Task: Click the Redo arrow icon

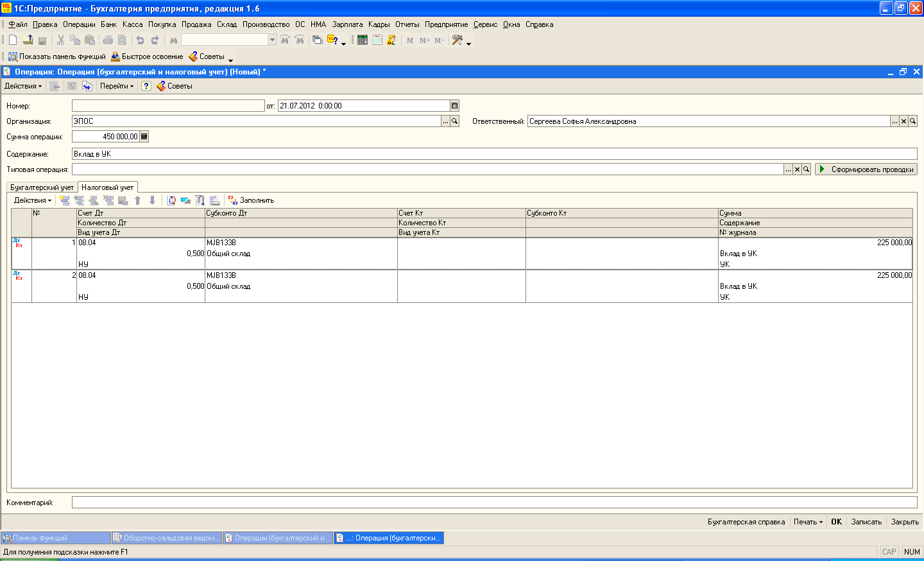Action: click(x=155, y=40)
